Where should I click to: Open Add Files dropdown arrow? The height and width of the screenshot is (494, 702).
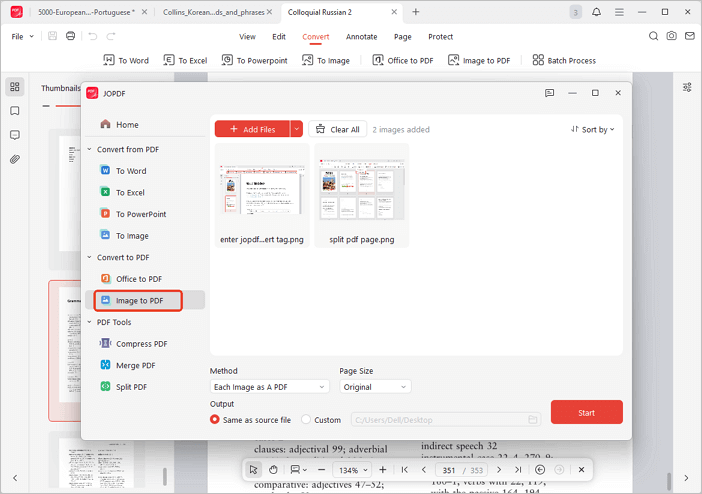[296, 129]
